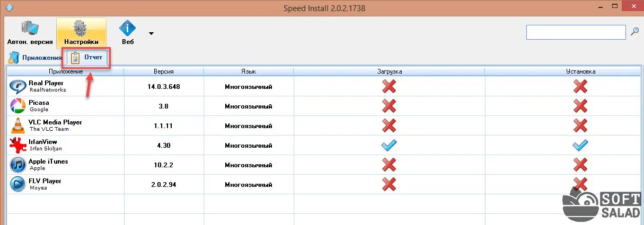Viewport: 644px width, 225px height.
Task: Click IrfanView install success checkmark
Action: pos(580,145)
